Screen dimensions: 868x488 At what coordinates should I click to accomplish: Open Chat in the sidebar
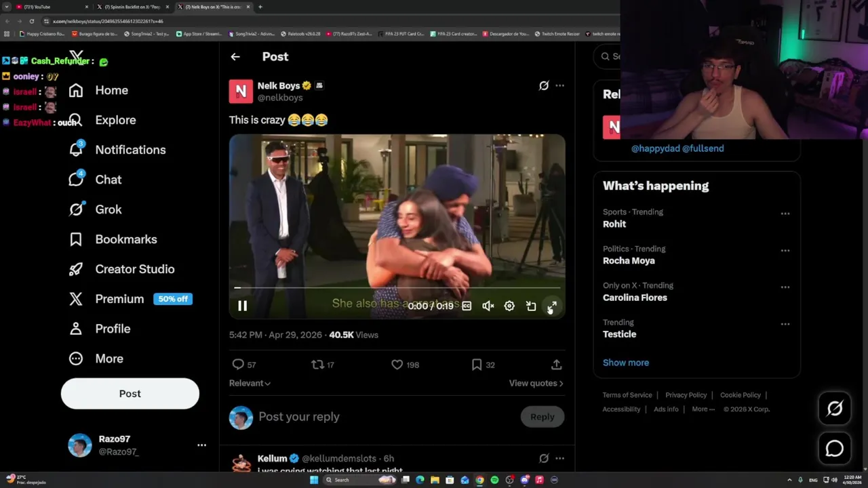(x=95, y=180)
